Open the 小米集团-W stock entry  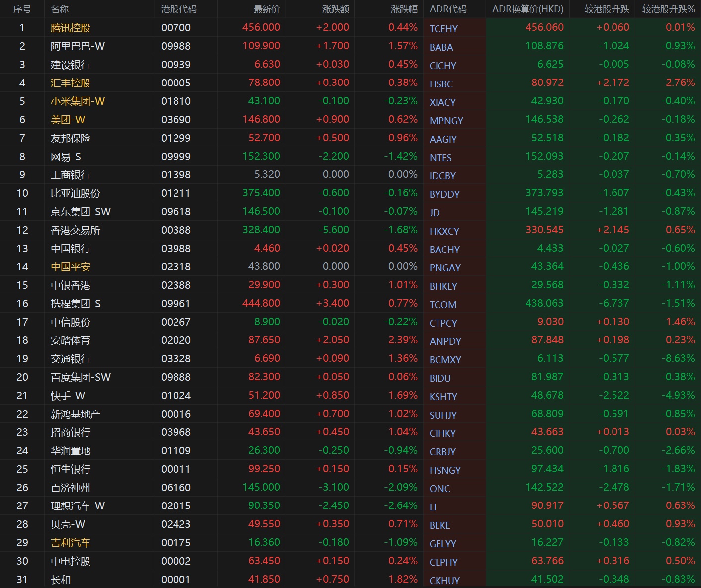(78, 101)
